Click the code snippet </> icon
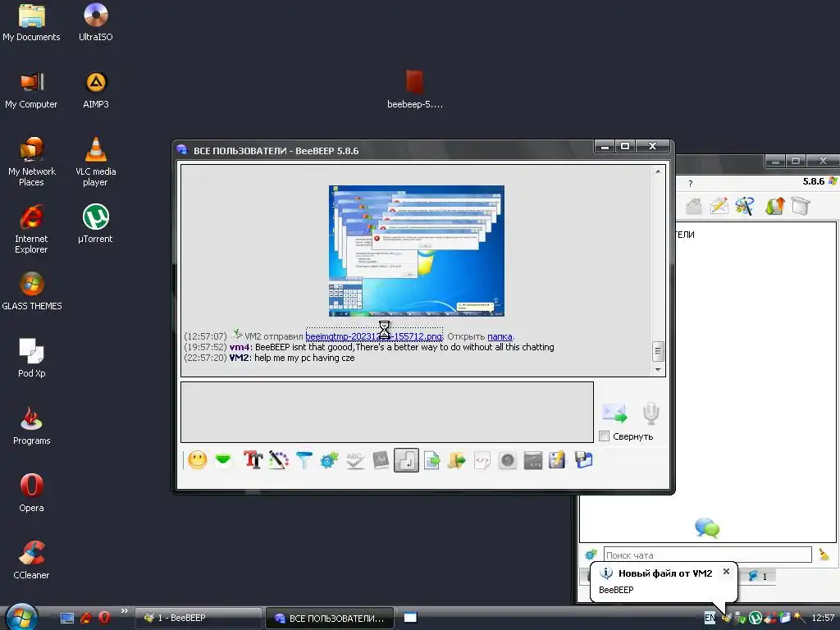This screenshot has width=840, height=630. click(x=482, y=460)
